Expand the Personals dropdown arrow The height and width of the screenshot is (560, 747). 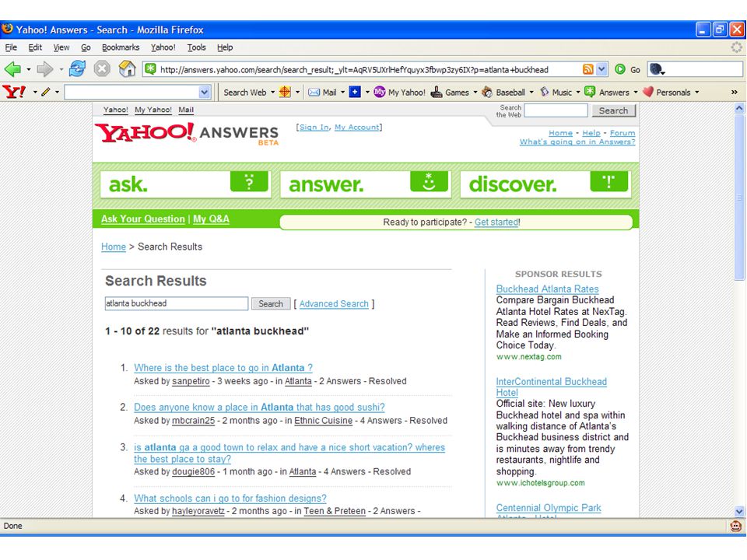[696, 93]
